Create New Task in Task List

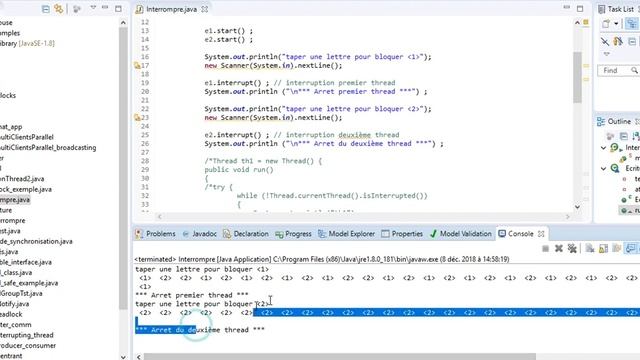tap(606, 24)
